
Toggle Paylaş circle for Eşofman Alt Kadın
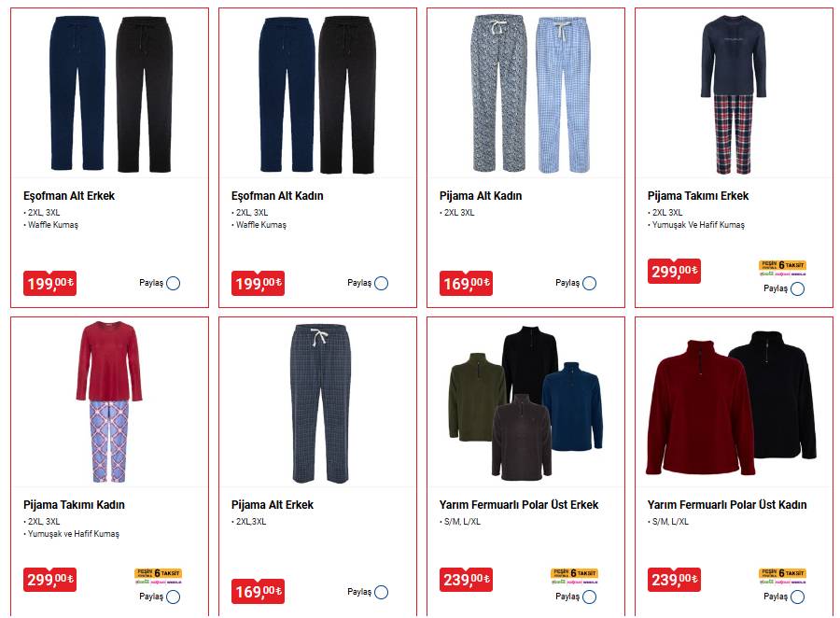point(381,283)
